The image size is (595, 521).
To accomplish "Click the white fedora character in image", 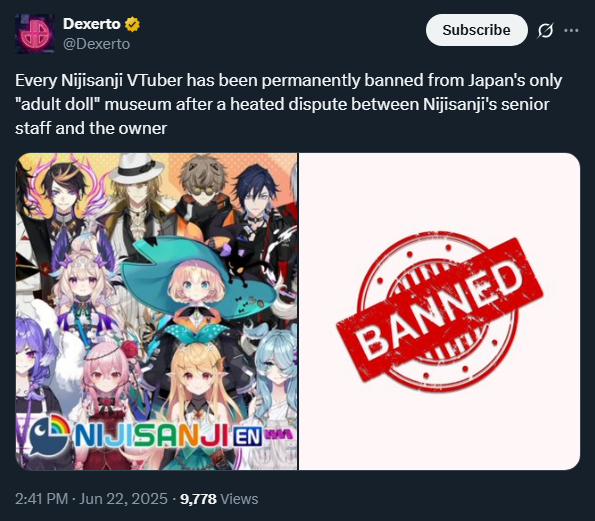I will tap(135, 197).
